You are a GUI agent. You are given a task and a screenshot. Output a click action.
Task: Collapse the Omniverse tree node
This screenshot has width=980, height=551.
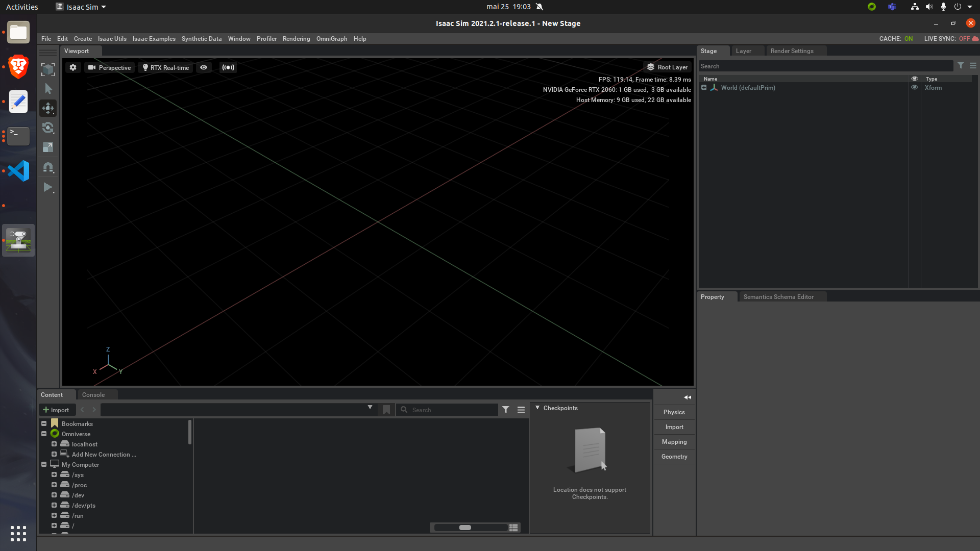[44, 434]
